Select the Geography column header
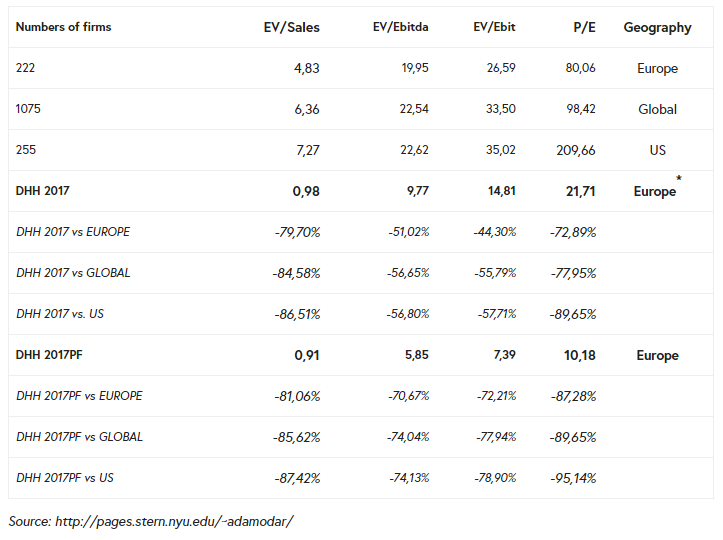Screen dimensions: 723x540 click(657, 27)
